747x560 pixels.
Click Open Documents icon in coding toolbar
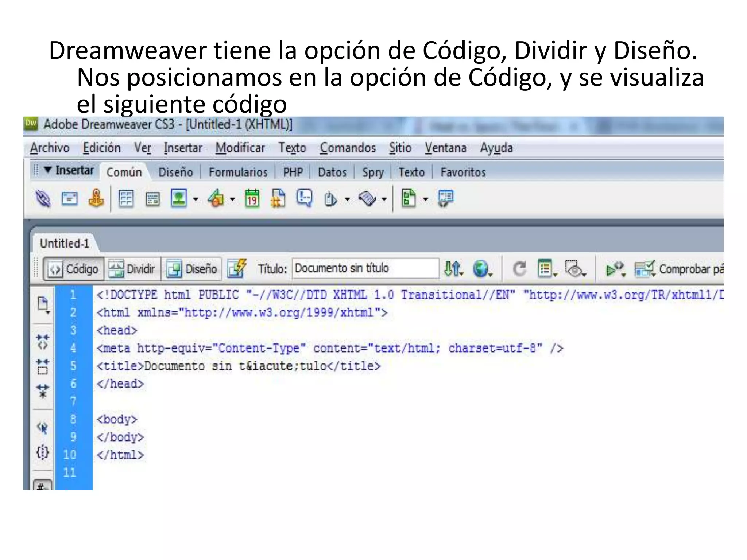(43, 305)
